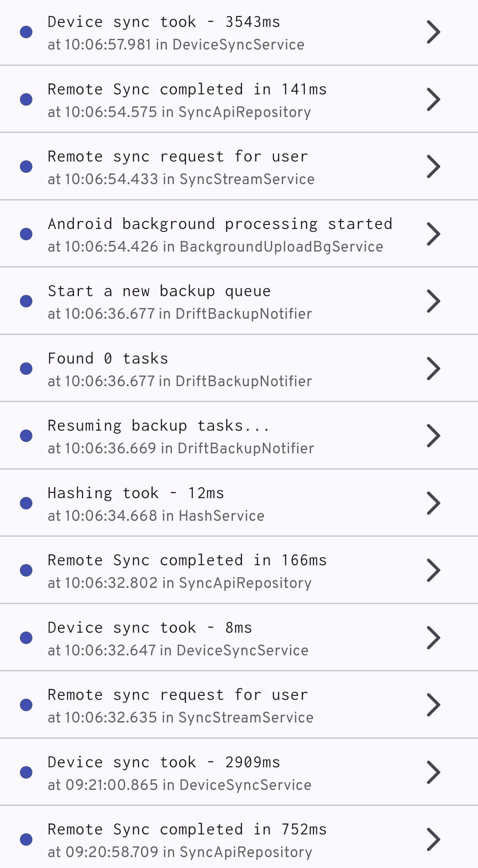478x868 pixels.
Task: Open the "Android background processing started" log message
Action: click(x=220, y=224)
